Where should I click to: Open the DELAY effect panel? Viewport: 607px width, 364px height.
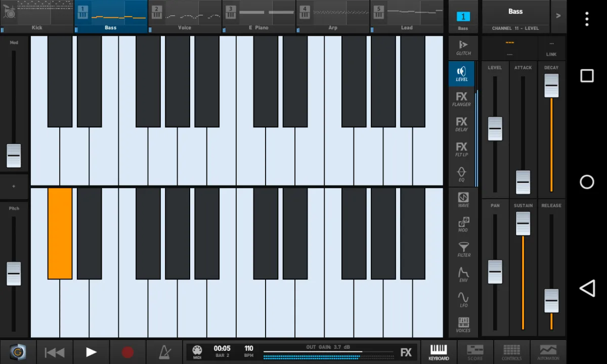click(x=462, y=124)
